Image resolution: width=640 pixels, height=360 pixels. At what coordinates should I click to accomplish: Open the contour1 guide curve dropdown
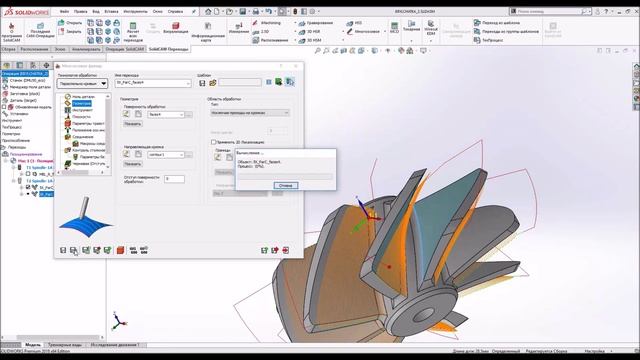pyautogui.click(x=166, y=155)
